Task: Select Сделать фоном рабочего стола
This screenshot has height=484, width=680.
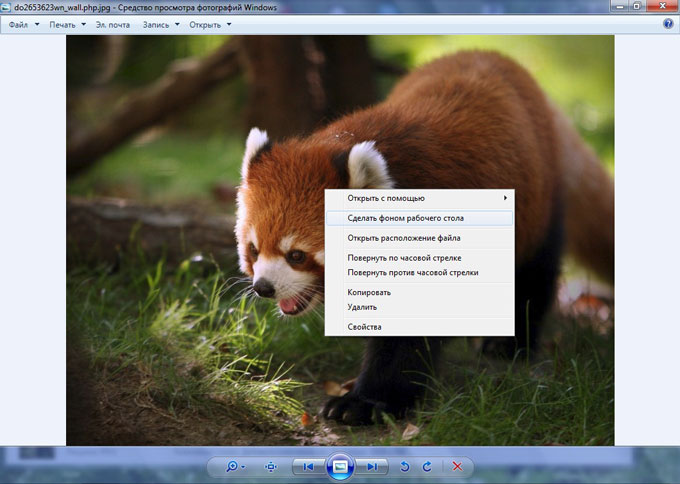Action: click(419, 218)
